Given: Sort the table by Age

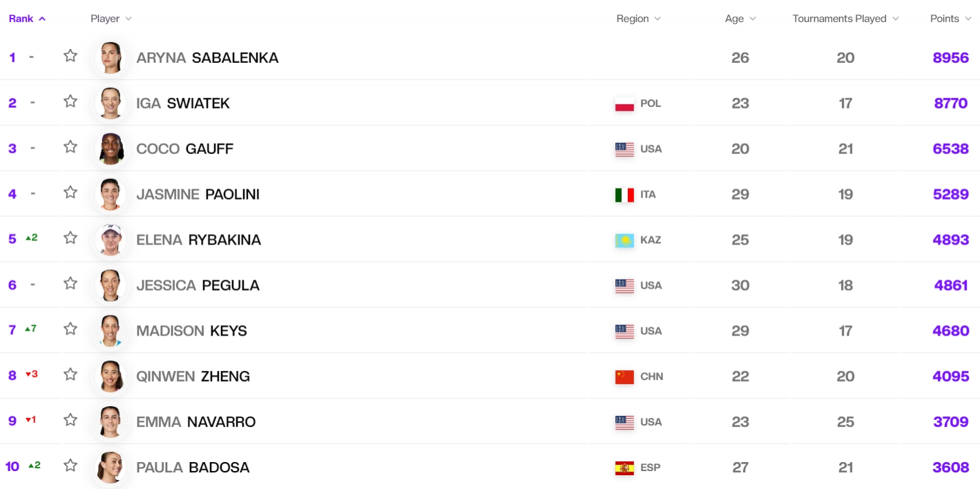Looking at the screenshot, I should 740,19.
